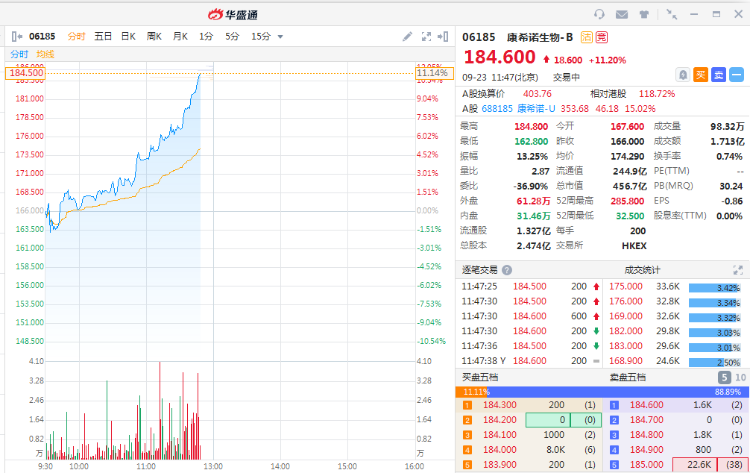Image resolution: width=750 pixels, height=473 pixels.
Task: Select bid level 4 price 184.000
Action: point(500,450)
